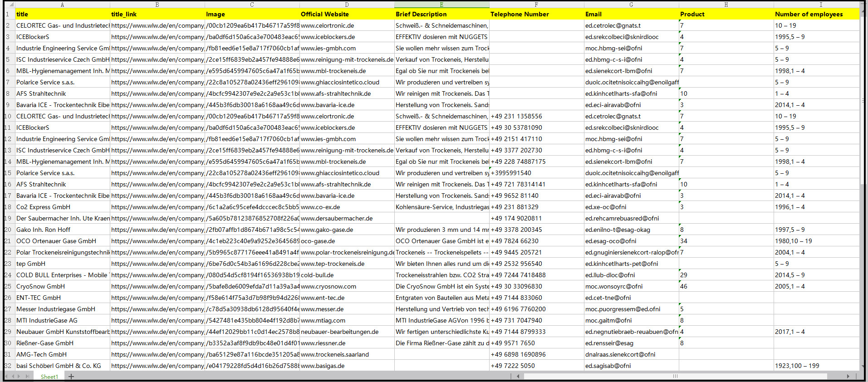Viewport: 868px width, 382px height.
Task: Select column E header
Action: tap(441, 5)
